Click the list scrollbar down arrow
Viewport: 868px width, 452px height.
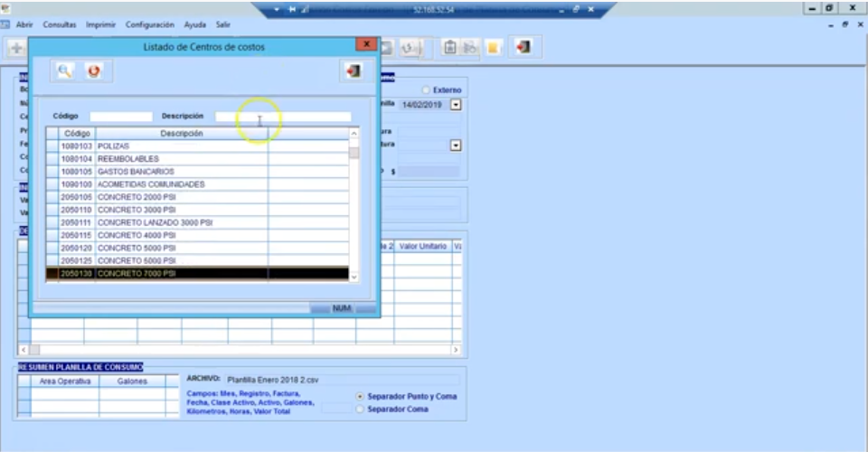354,278
